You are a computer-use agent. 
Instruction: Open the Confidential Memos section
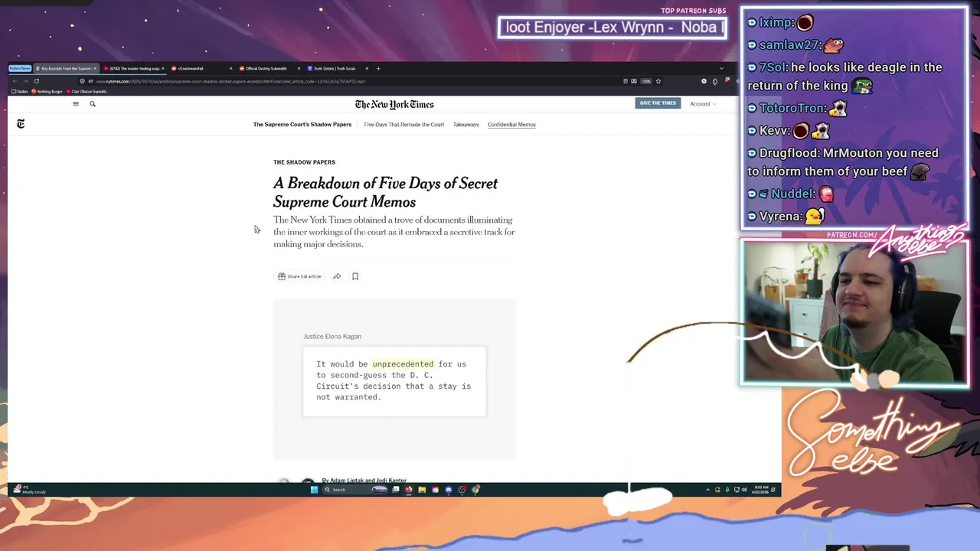click(x=511, y=124)
